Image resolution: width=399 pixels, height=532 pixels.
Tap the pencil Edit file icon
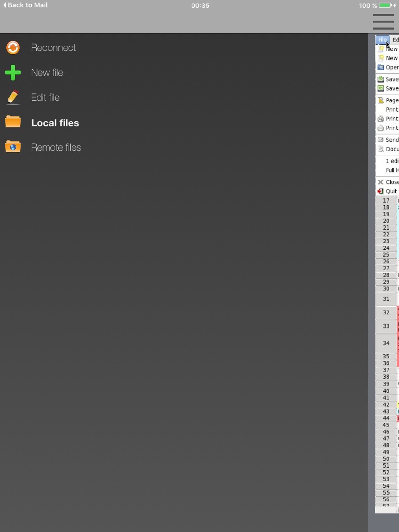13,97
